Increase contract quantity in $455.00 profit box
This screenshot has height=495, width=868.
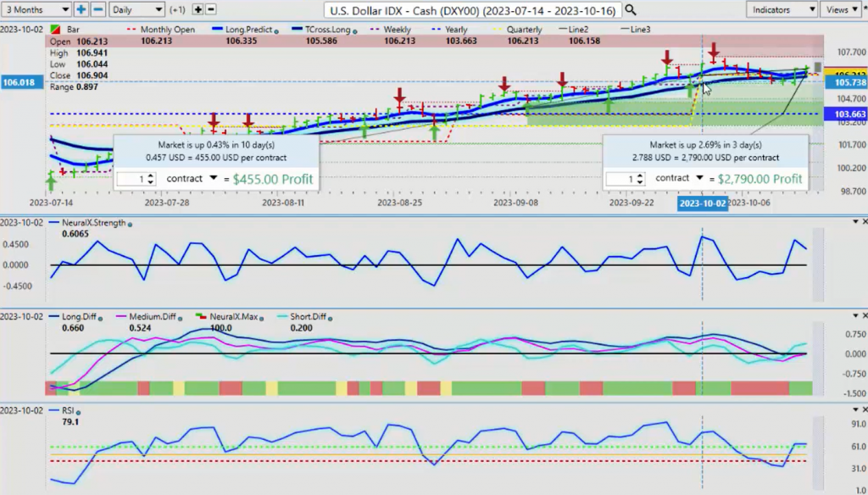tap(150, 175)
